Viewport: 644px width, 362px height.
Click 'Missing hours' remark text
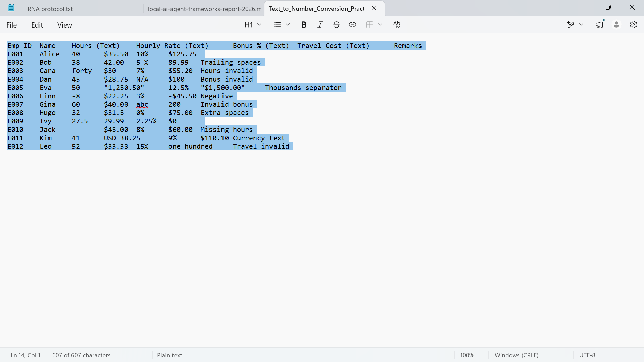click(x=227, y=130)
